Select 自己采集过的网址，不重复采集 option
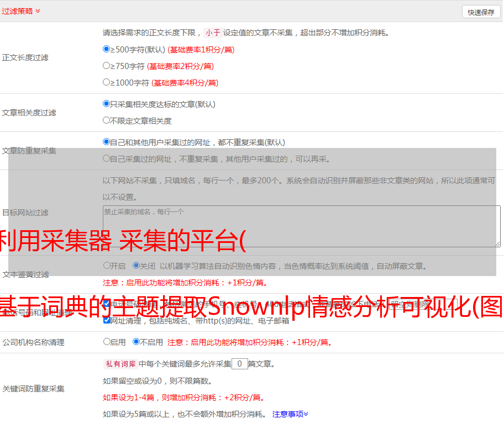Screen dimensions: 504x424 coord(106,158)
